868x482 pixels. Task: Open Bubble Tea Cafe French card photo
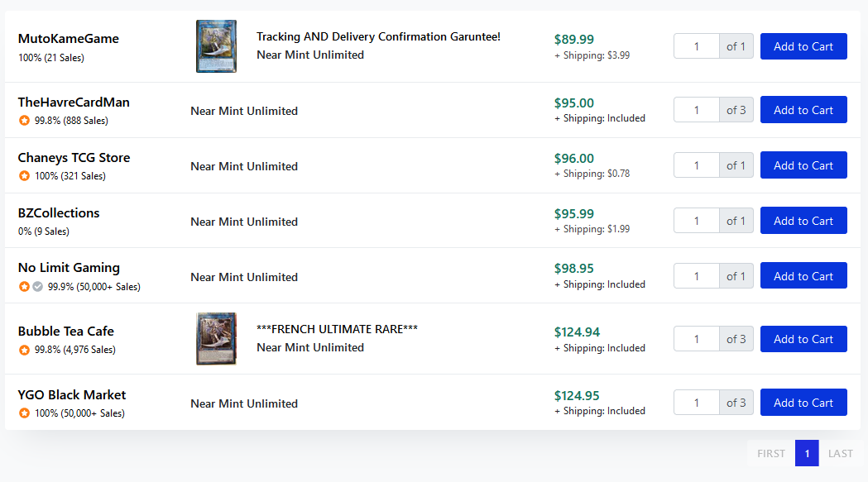point(217,339)
